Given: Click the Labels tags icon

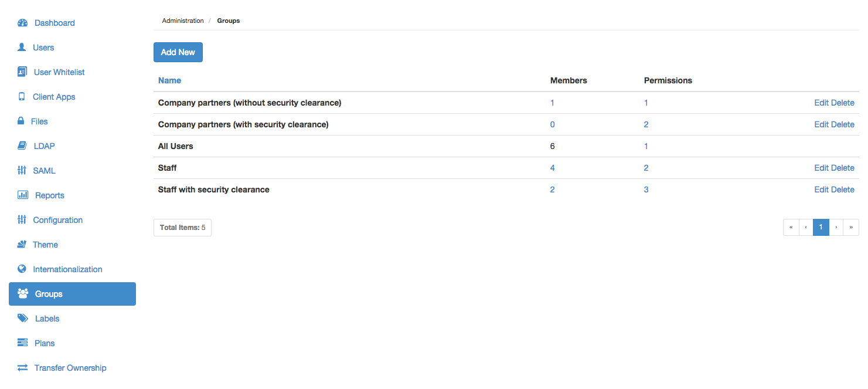Looking at the screenshot, I should point(23,319).
